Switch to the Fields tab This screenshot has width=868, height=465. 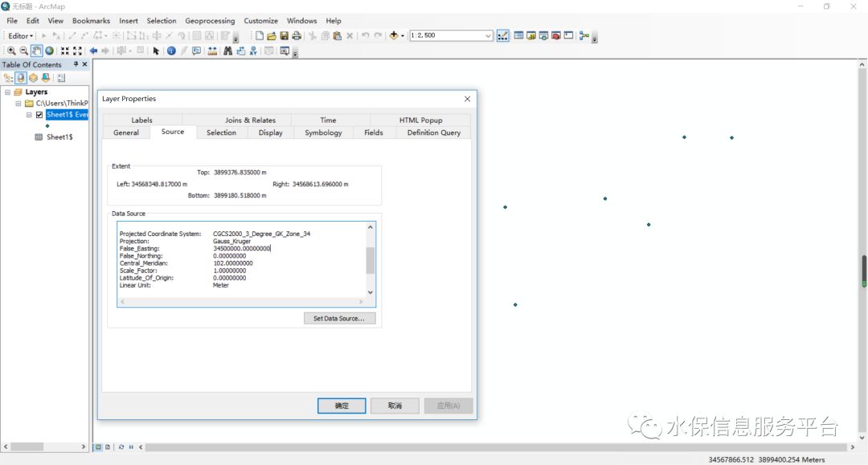tap(374, 133)
